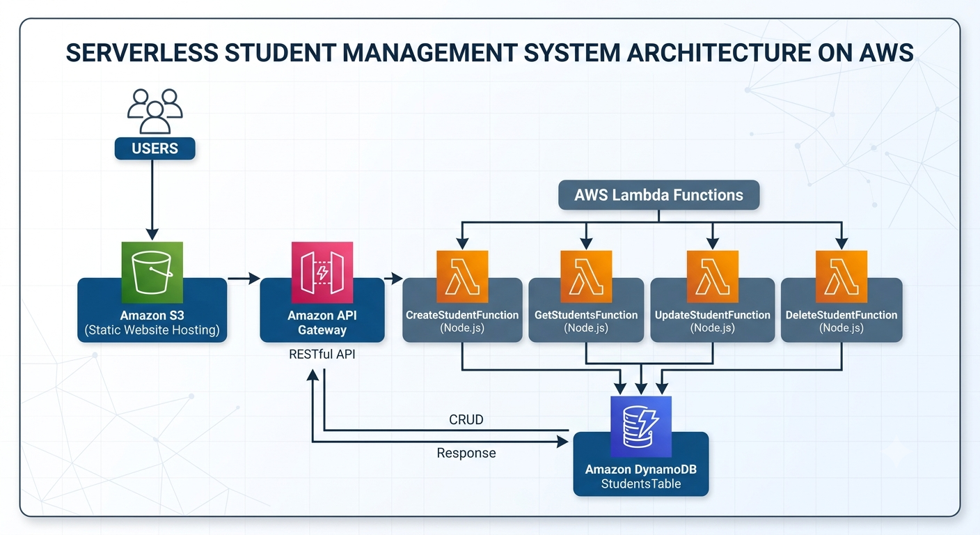
Task: Click the "CRUD" arrow label
Action: [466, 420]
